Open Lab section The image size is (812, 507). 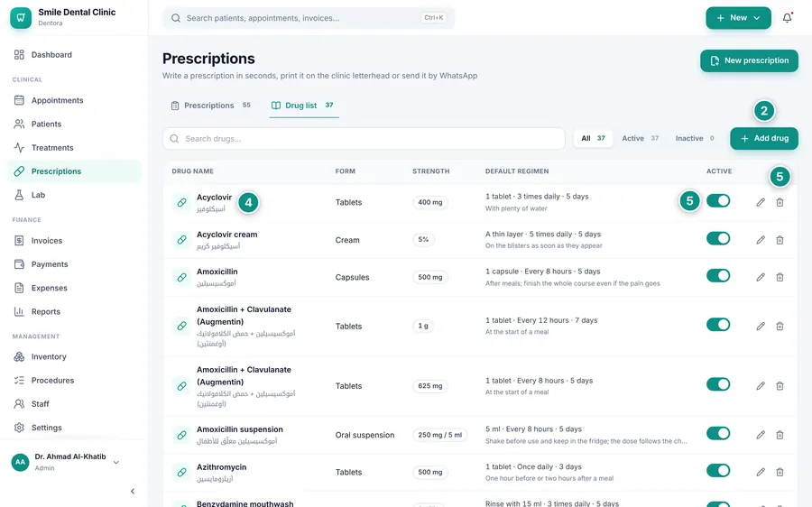tap(74, 195)
